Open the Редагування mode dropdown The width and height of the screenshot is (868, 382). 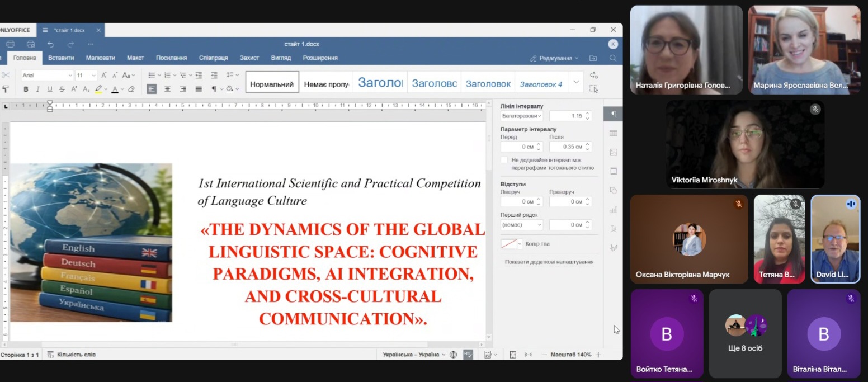(554, 58)
